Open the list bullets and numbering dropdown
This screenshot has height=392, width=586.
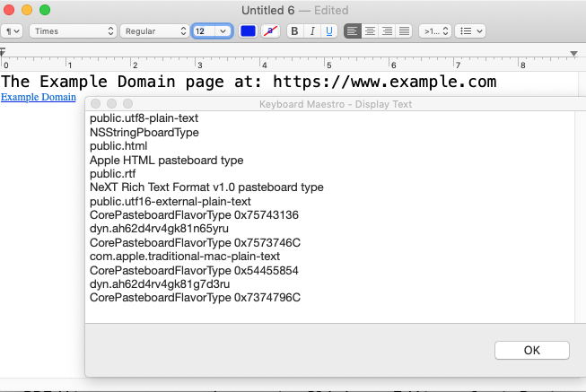tap(470, 31)
